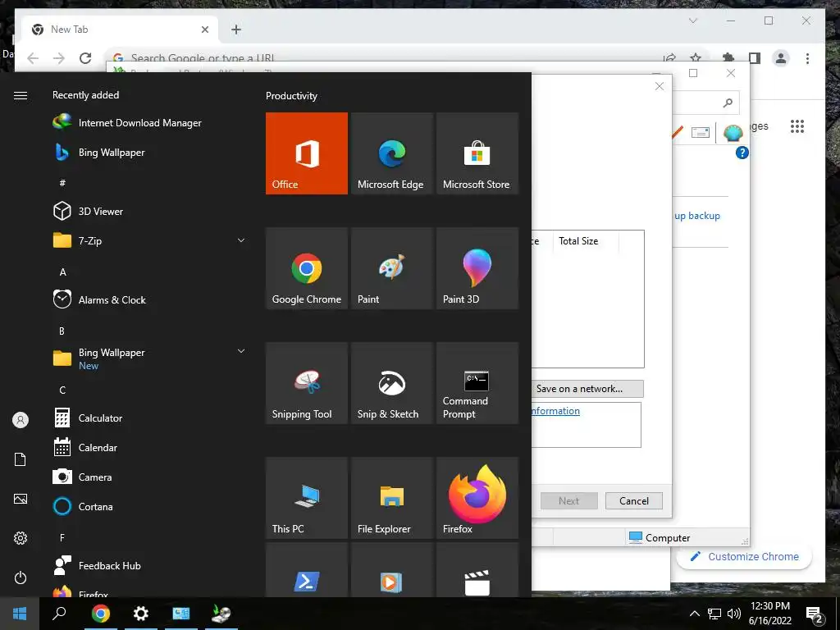Viewport: 840px width, 630px height.
Task: Open the Paint 3D tile
Action: [x=477, y=268]
